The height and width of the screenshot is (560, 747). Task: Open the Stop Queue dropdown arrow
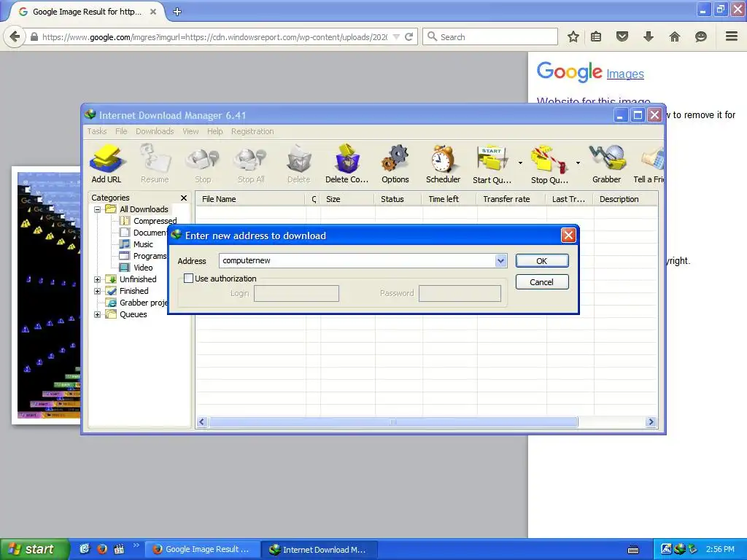pyautogui.click(x=578, y=163)
